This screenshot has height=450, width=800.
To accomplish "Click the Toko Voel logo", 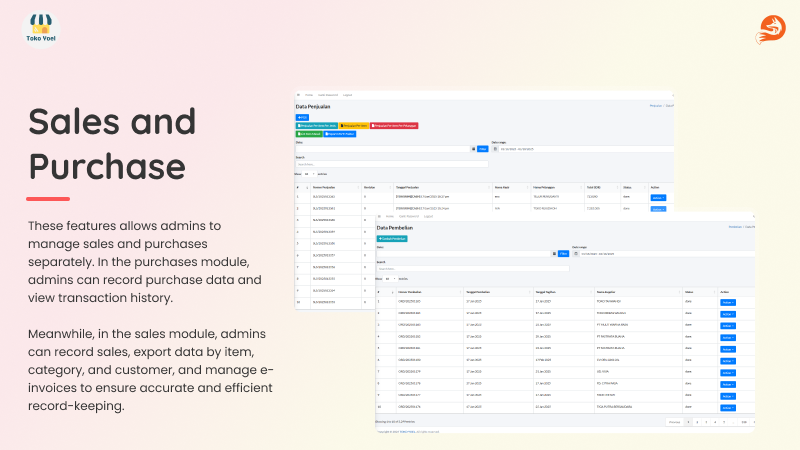I will [x=40, y=28].
